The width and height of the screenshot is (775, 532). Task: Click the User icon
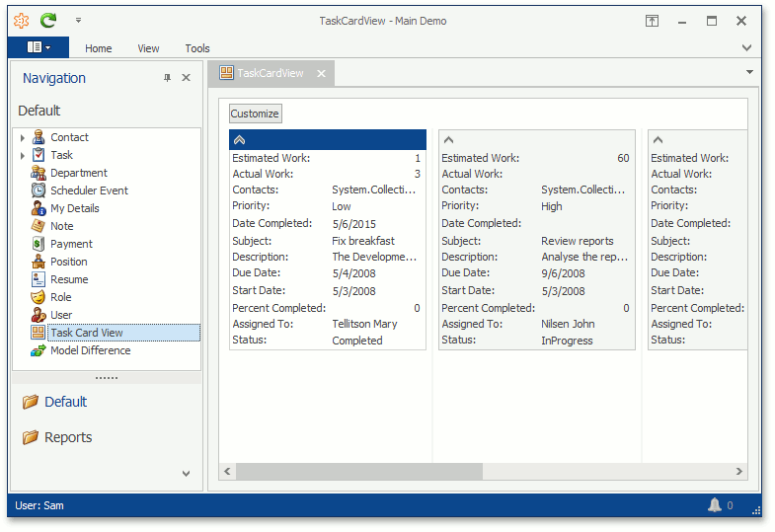39,315
